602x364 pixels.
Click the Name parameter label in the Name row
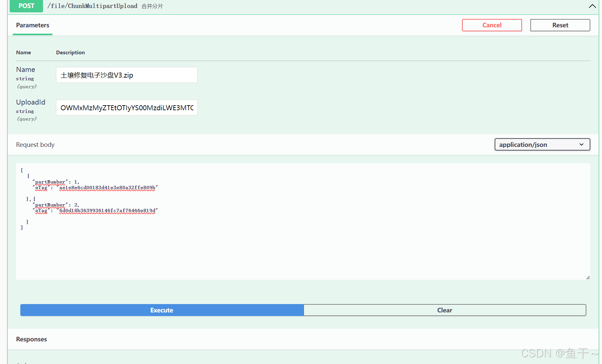pos(26,70)
